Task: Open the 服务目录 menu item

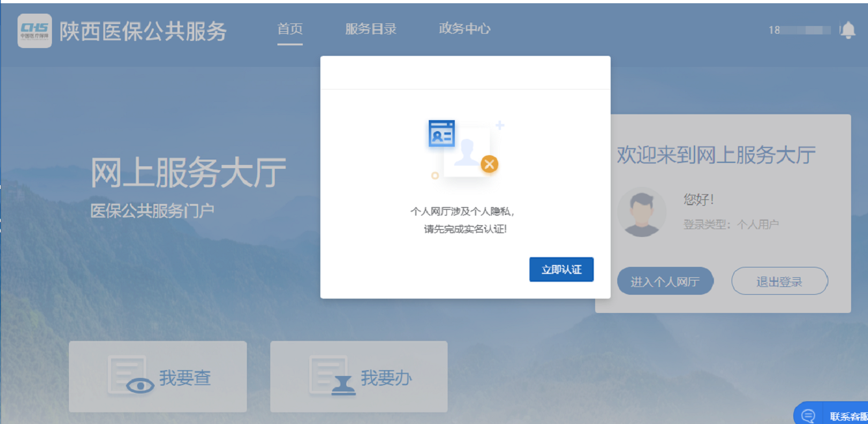Action: [x=370, y=29]
